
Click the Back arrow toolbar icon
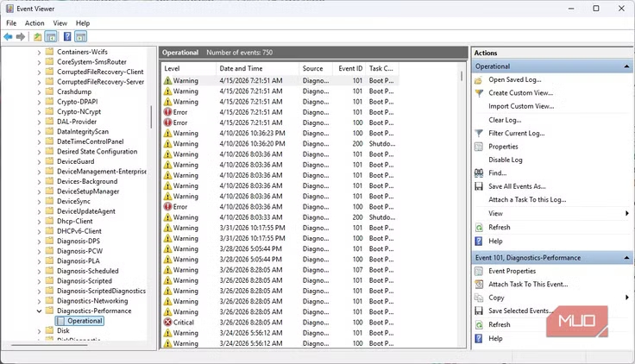pos(8,37)
